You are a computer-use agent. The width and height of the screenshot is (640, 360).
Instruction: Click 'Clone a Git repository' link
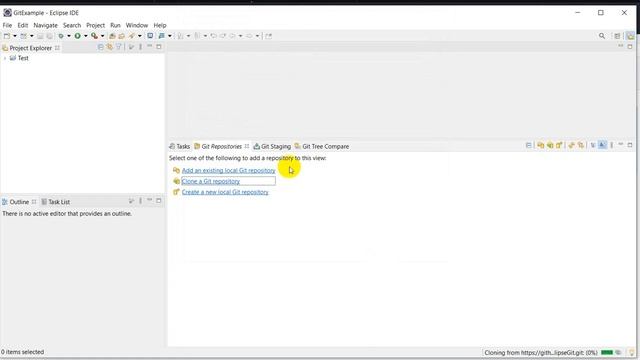[x=211, y=181]
